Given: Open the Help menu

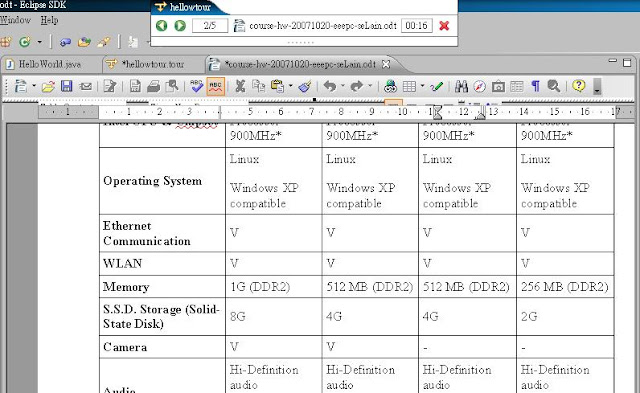Looking at the screenshot, I should (49, 20).
